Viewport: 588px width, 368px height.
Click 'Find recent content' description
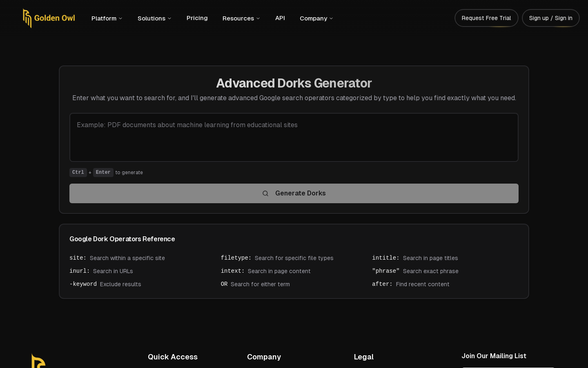423,284
